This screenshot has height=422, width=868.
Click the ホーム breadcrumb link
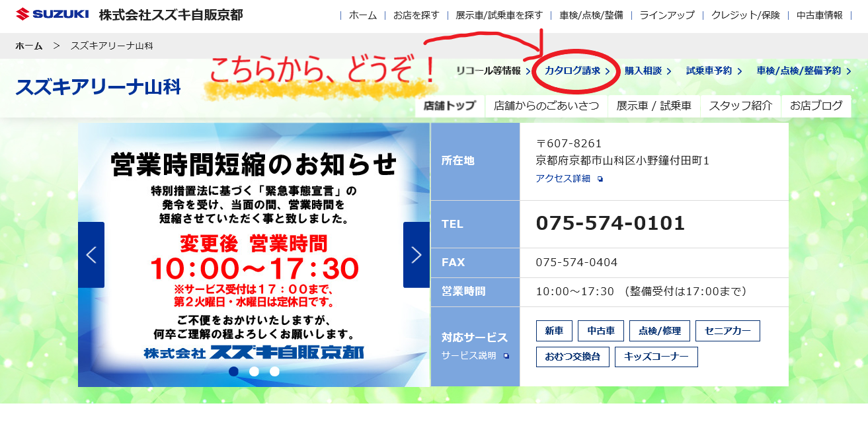coord(28,46)
